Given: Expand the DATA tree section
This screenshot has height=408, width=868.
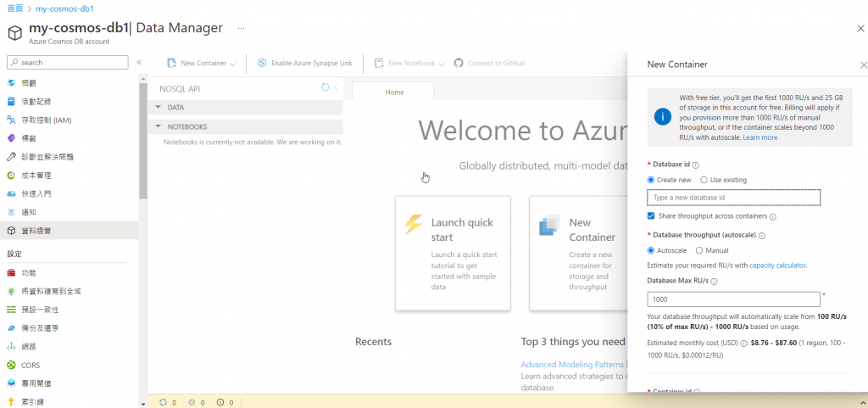Looking at the screenshot, I should coord(159,108).
